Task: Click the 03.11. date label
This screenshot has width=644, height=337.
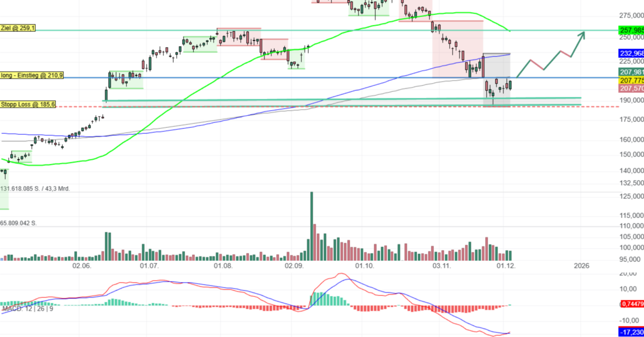Action: [441, 266]
